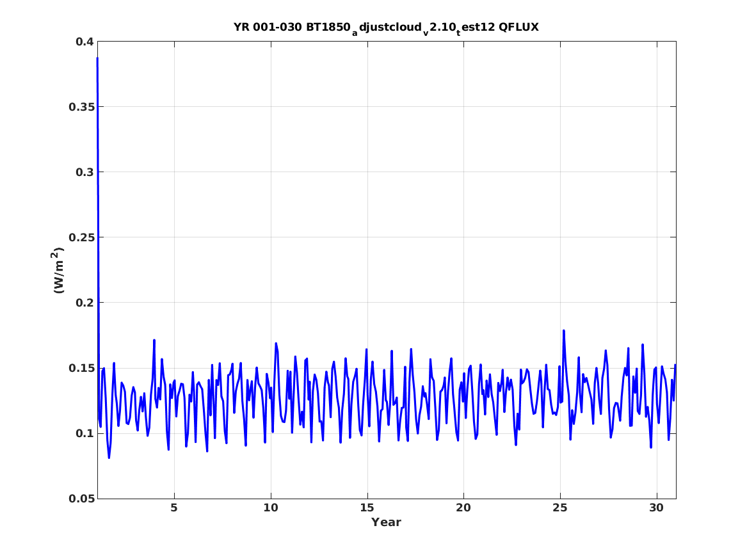Click x-axis tick label 30

click(657, 508)
